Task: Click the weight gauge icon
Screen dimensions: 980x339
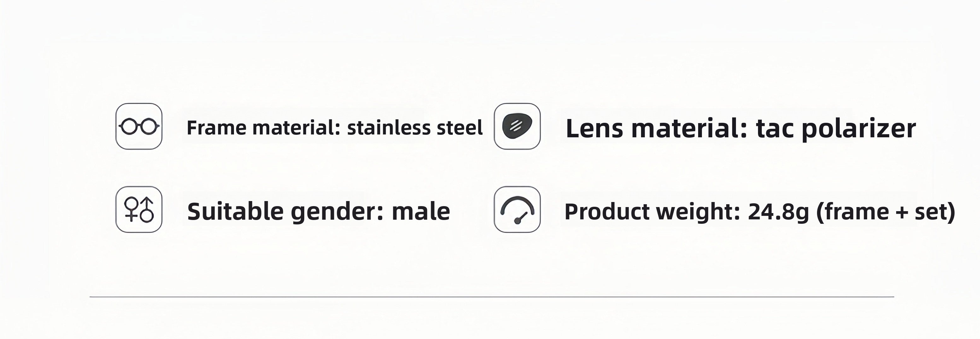Action: (x=517, y=210)
